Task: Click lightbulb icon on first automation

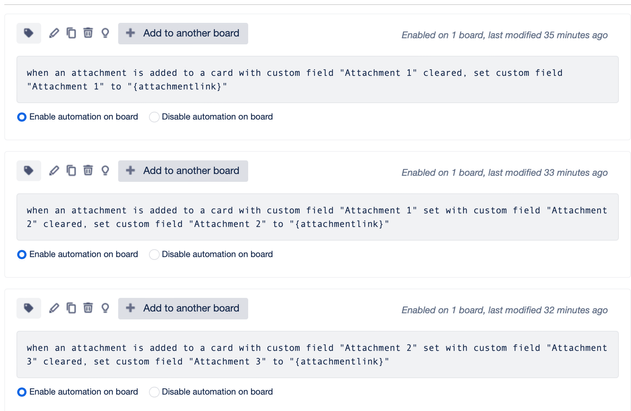Action: (105, 33)
